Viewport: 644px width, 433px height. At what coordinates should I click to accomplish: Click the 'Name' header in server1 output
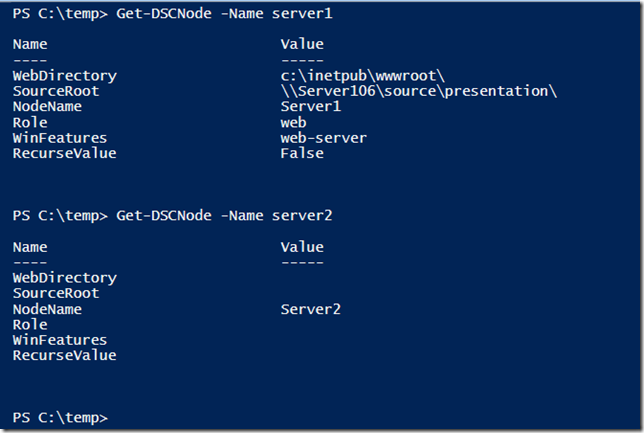pos(30,45)
